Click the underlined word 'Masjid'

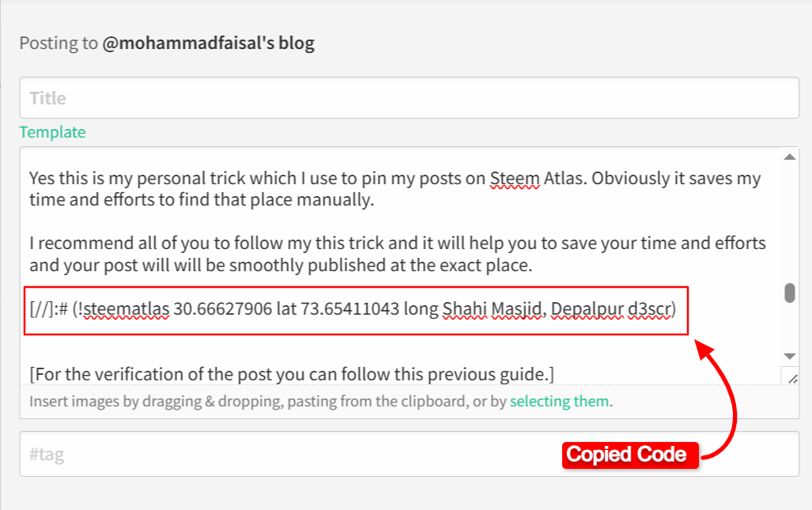pos(518,310)
